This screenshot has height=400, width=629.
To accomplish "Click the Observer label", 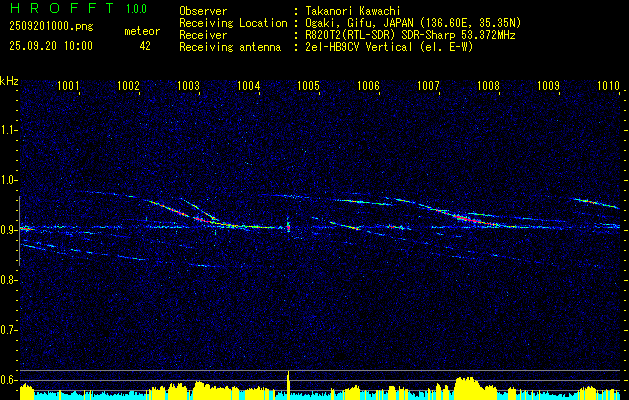I will pos(203,11).
